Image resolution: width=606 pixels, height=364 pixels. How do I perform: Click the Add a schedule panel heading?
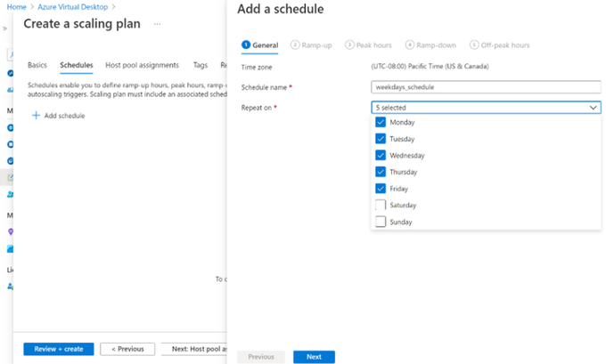[x=281, y=9]
